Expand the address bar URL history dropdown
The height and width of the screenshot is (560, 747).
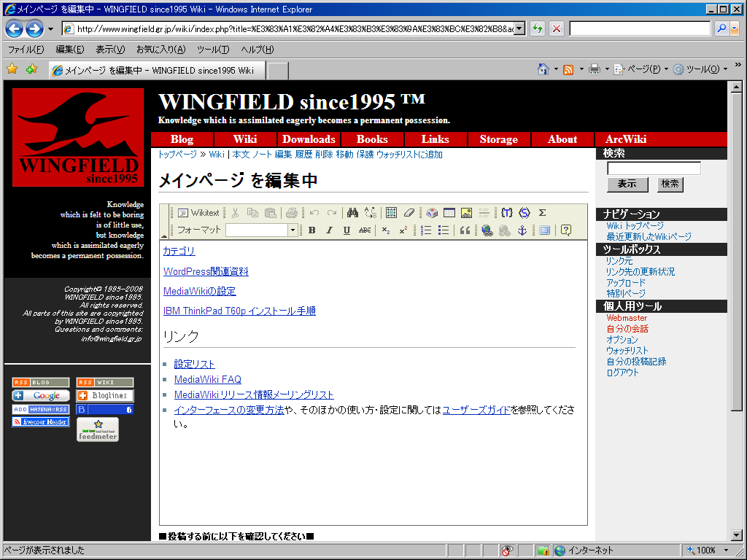[519, 28]
